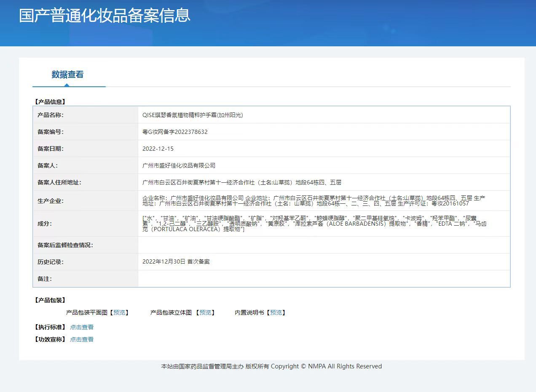
Task: Open 预览 for 产品包装立体图
Action: pos(205,312)
